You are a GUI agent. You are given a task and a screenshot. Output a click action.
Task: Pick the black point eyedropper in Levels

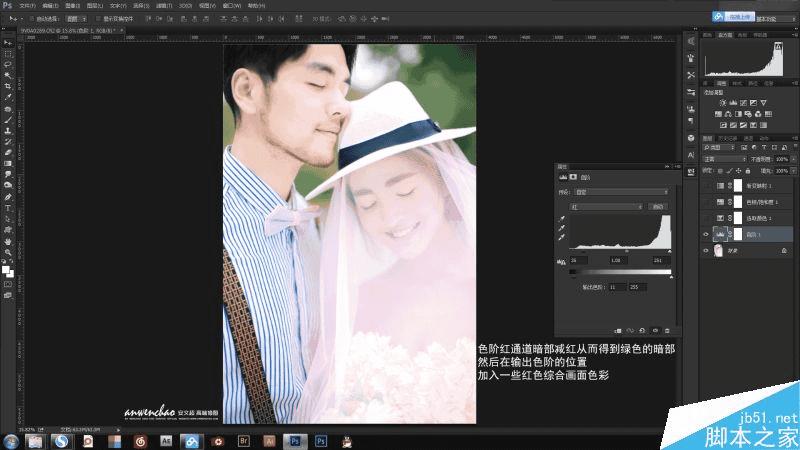562,218
